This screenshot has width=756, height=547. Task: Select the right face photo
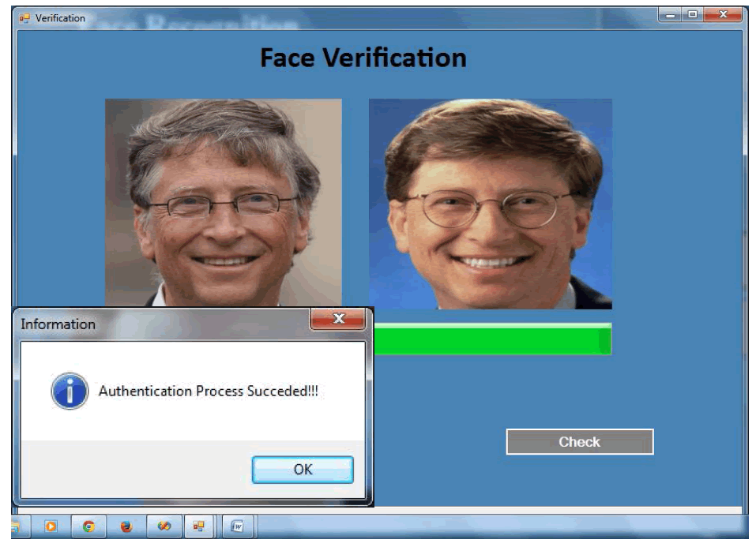pos(490,204)
